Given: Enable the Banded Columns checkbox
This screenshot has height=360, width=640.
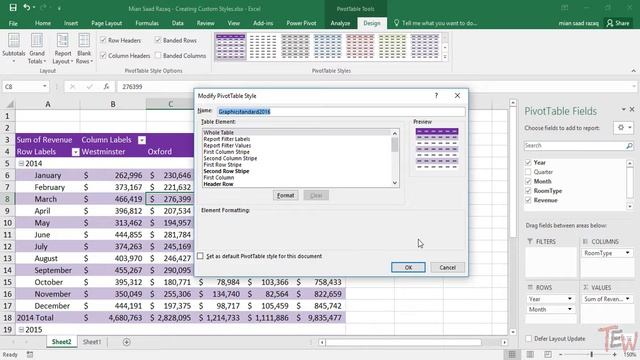Looking at the screenshot, I should coord(158,56).
